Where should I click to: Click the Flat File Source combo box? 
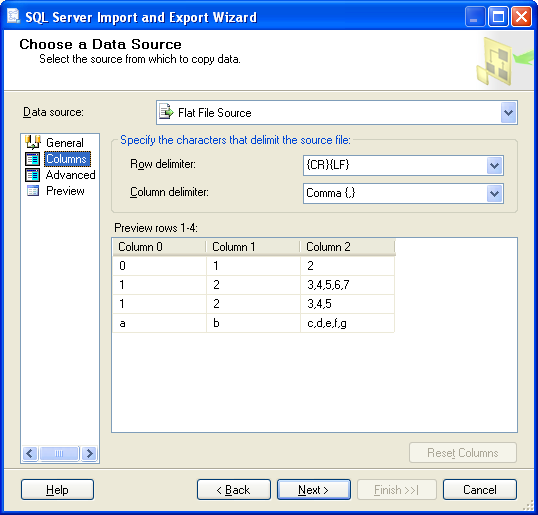[337, 113]
